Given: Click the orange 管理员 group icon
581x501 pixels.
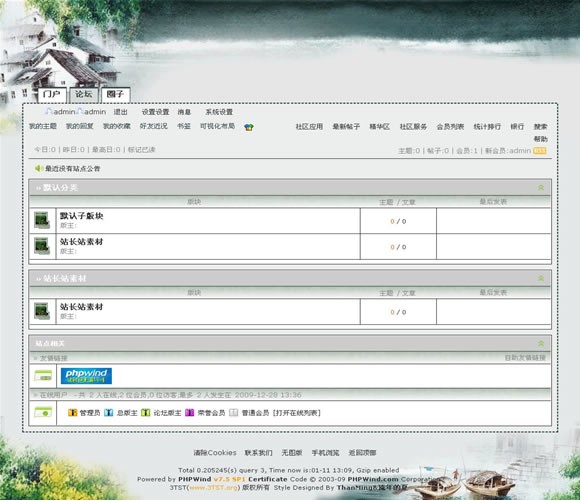Looking at the screenshot, I should tap(73, 412).
